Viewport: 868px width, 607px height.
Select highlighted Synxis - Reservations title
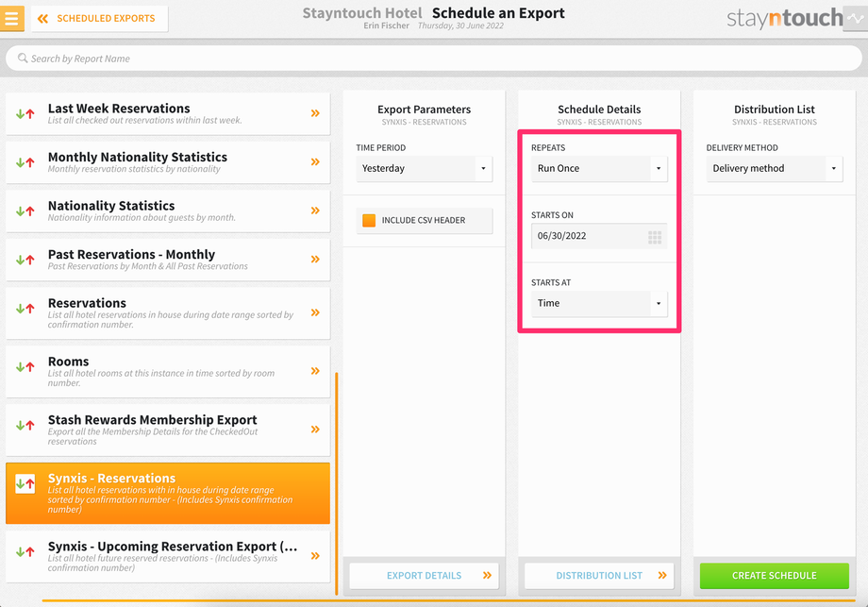click(111, 478)
